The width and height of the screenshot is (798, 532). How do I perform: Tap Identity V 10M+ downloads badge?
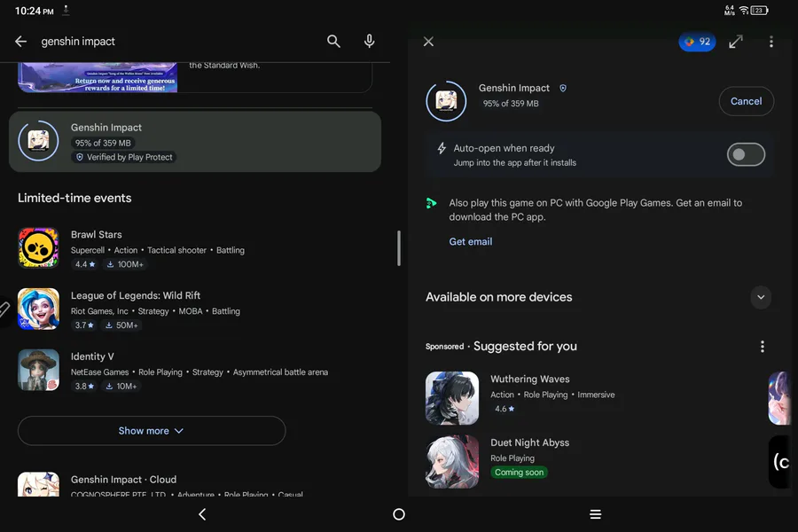pos(121,387)
